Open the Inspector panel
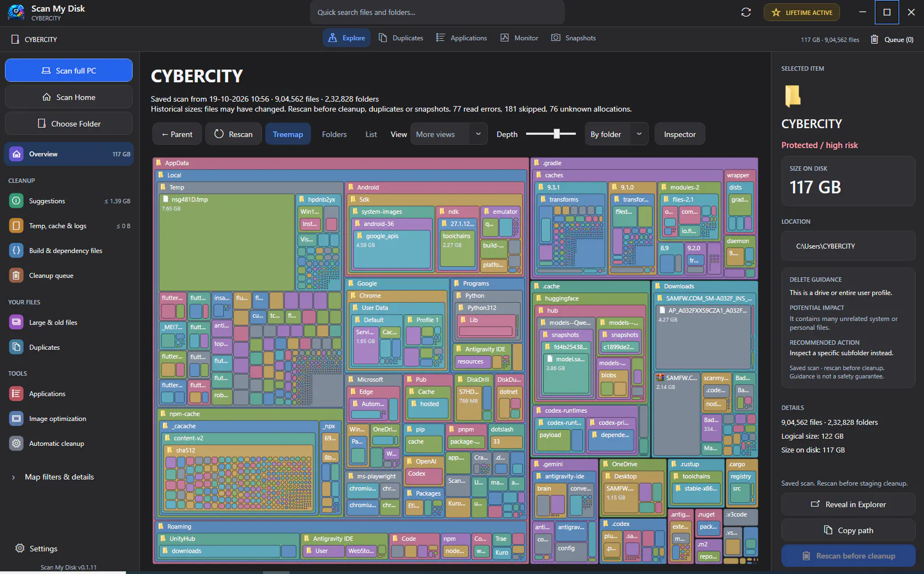Viewport: 924px width, 574px height. coord(680,134)
